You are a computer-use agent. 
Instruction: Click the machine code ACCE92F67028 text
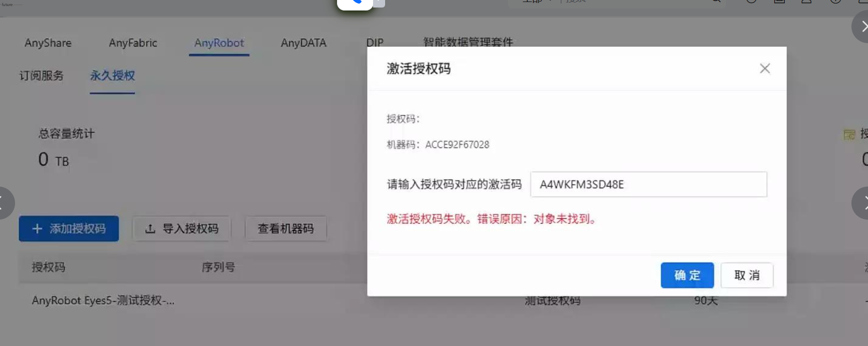click(457, 144)
